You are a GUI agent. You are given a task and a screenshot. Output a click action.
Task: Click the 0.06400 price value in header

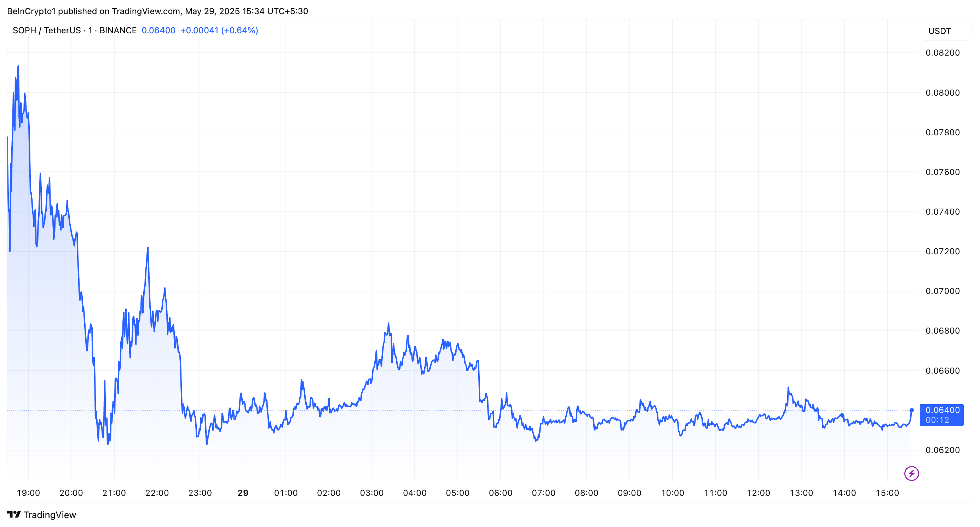[158, 30]
